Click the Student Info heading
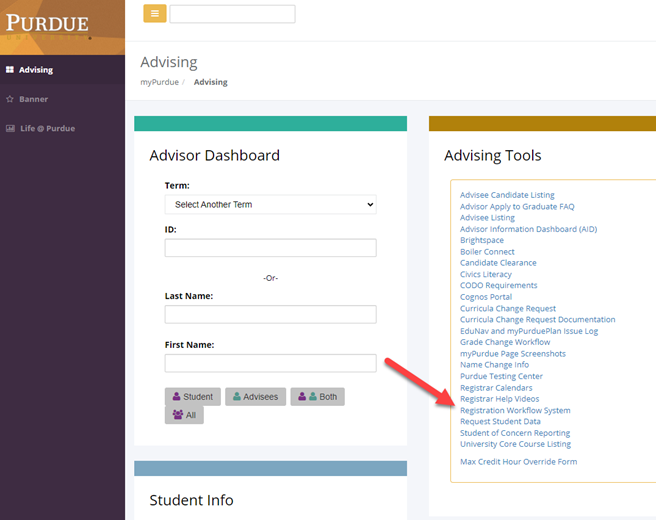656x520 pixels. 191,500
